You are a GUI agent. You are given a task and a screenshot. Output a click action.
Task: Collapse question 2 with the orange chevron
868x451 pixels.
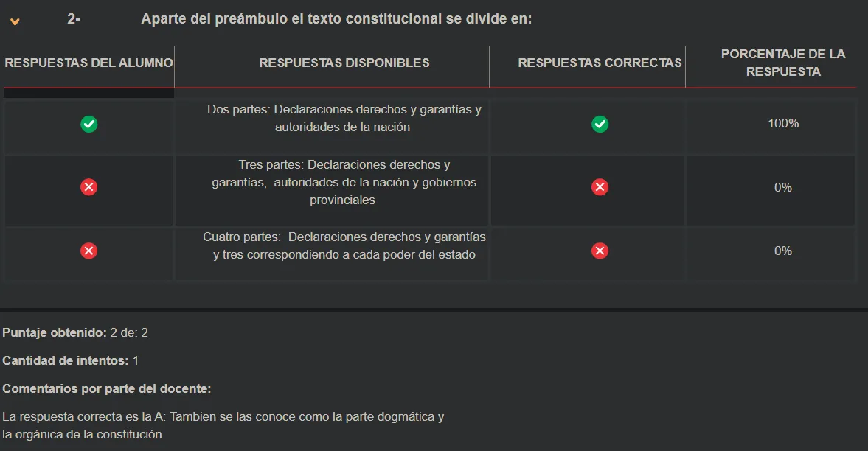(x=15, y=21)
